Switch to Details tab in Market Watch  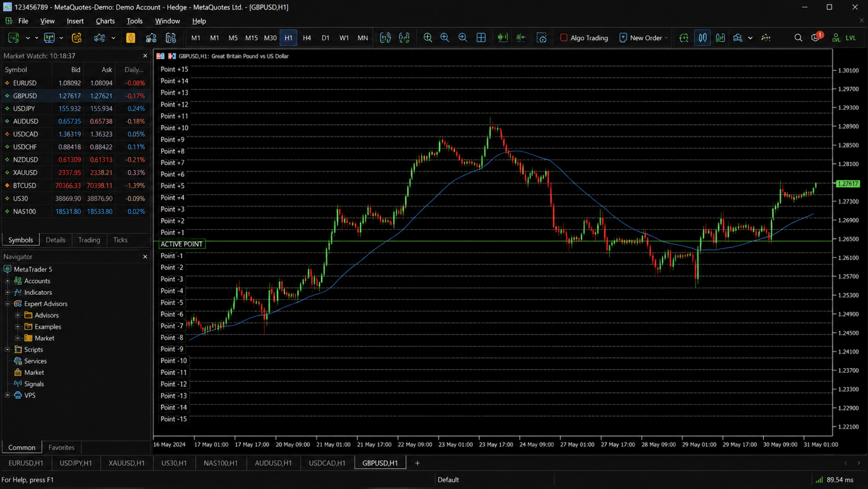[56, 240]
